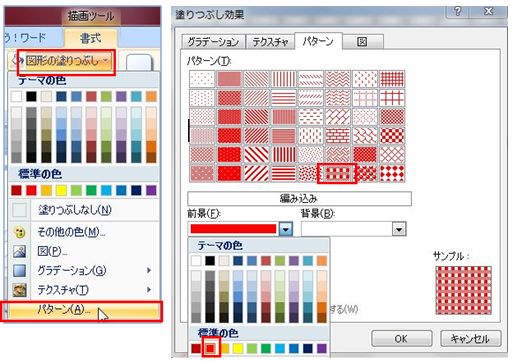The width and height of the screenshot is (512, 361).
Task: Open the 書式 ribbon tab
Action: click(x=90, y=38)
